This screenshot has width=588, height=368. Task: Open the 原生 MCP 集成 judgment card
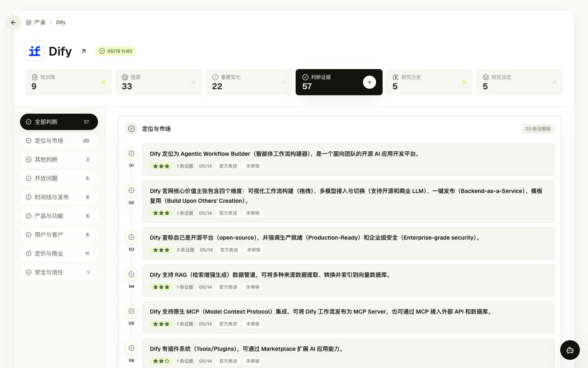[349, 317]
